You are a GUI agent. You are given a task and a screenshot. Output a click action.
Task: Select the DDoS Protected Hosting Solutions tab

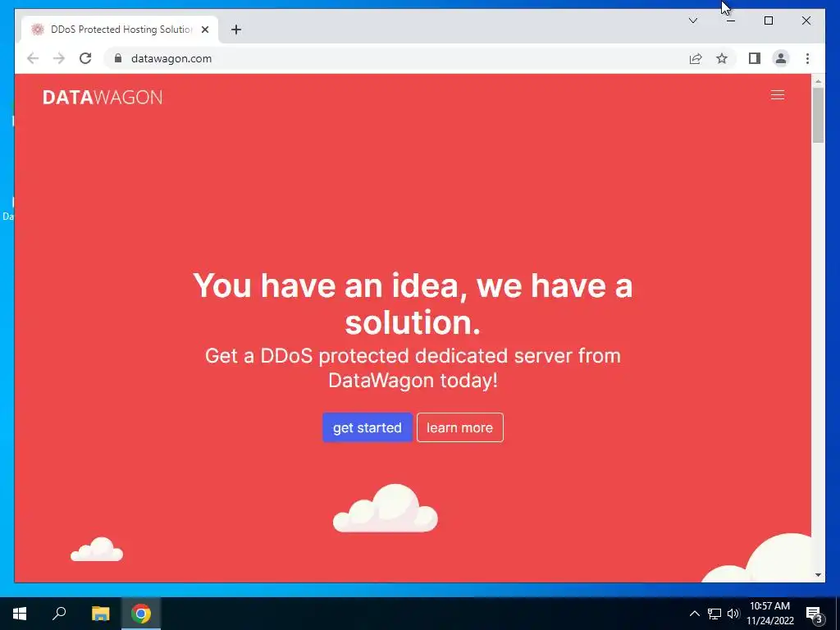click(x=120, y=30)
